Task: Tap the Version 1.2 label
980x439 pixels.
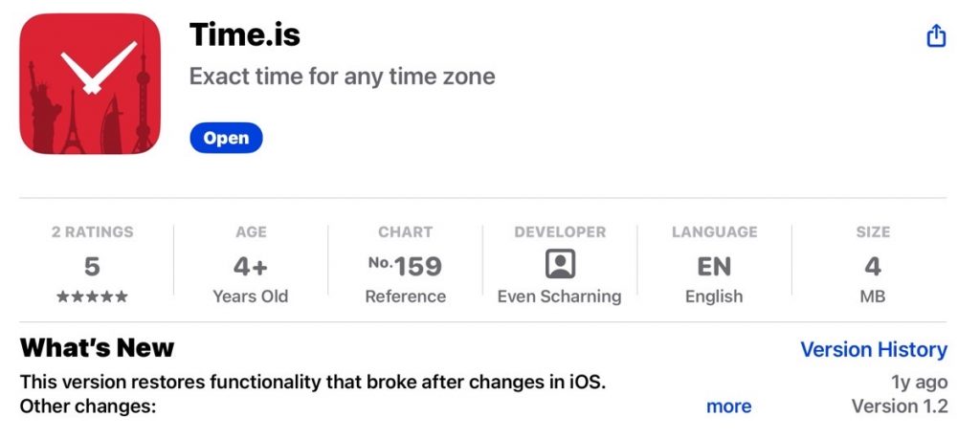Action: pos(899,406)
